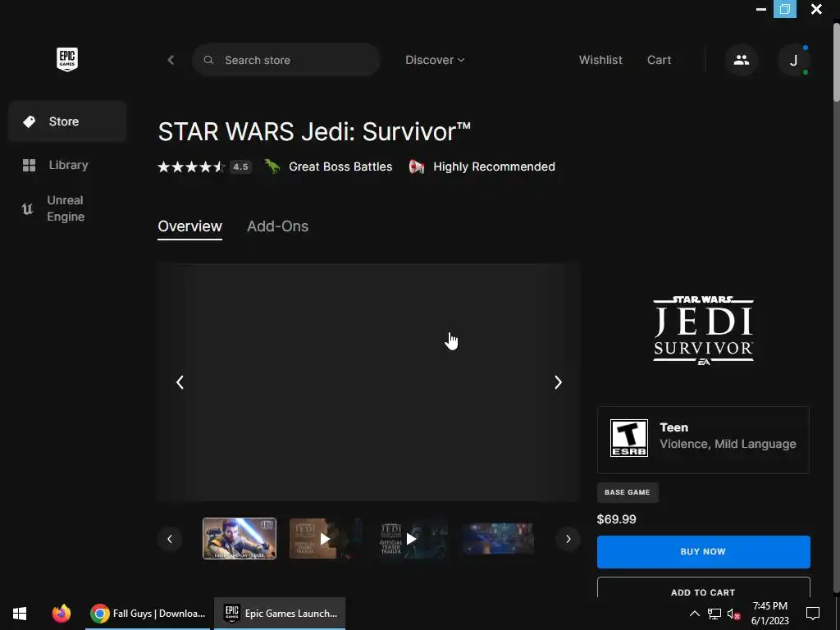Image resolution: width=840 pixels, height=630 pixels.
Task: Click the network tray icon
Action: click(x=714, y=614)
